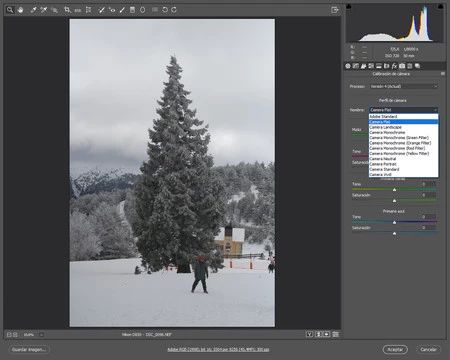
Task: Click the green primary Tono value field
Action: coord(428,184)
